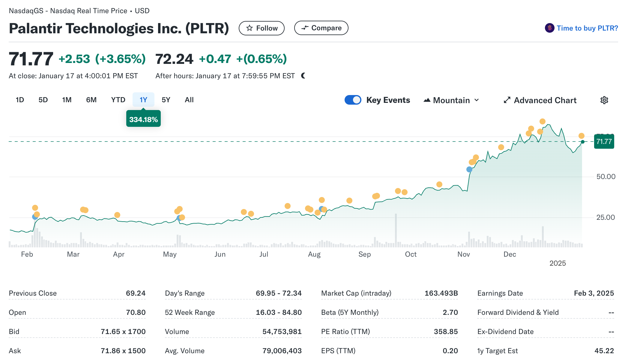
Task: Click the chart settings gear icon
Action: pyautogui.click(x=604, y=100)
